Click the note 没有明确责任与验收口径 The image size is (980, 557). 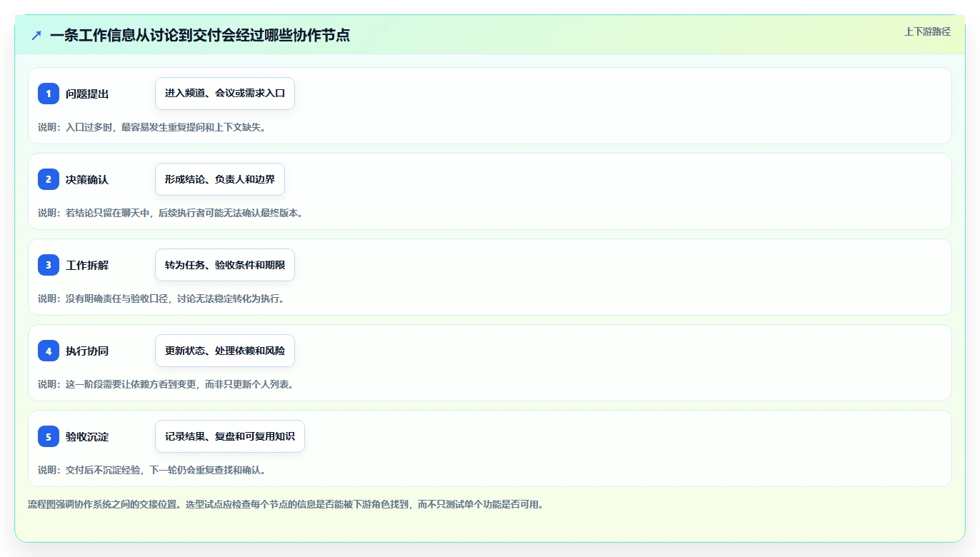tap(161, 298)
